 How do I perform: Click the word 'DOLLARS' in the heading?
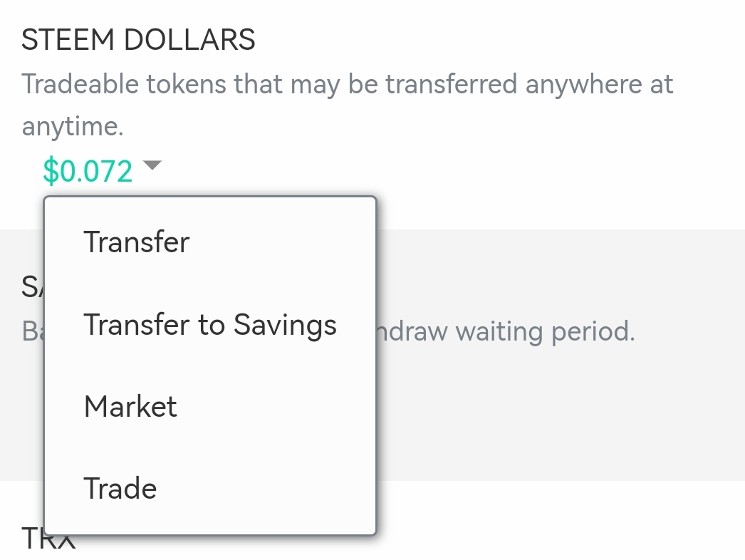pyautogui.click(x=189, y=40)
